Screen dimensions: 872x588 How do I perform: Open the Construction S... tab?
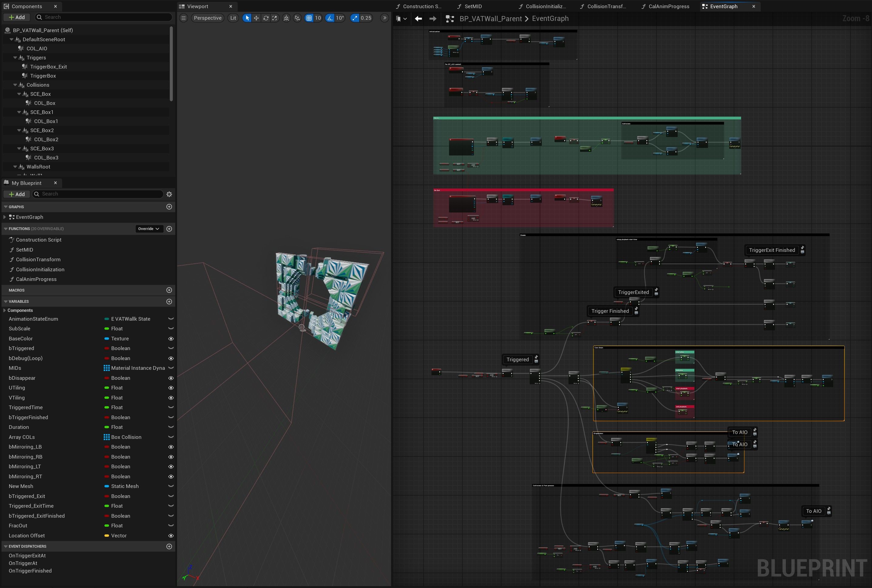pyautogui.click(x=422, y=6)
